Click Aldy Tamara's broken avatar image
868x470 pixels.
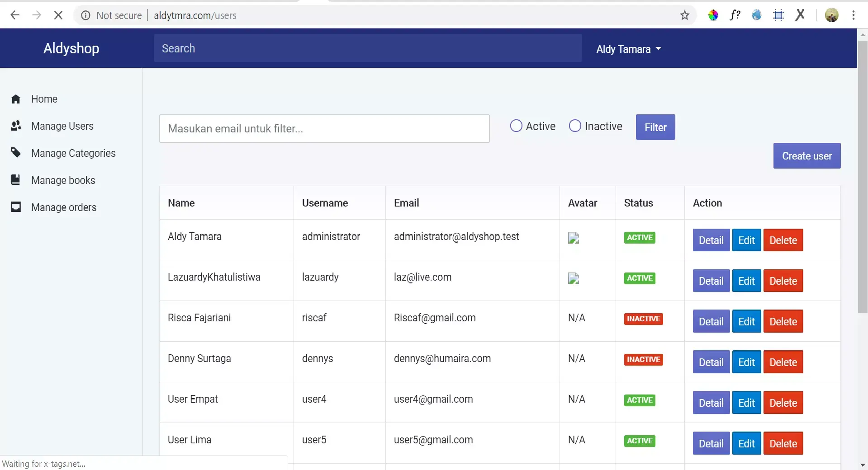coord(574,238)
